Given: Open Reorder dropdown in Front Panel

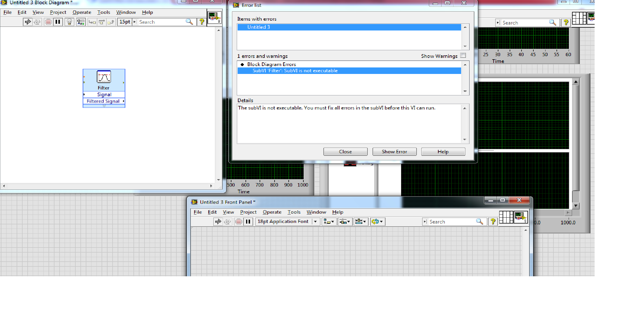Looking at the screenshot, I should [x=378, y=222].
